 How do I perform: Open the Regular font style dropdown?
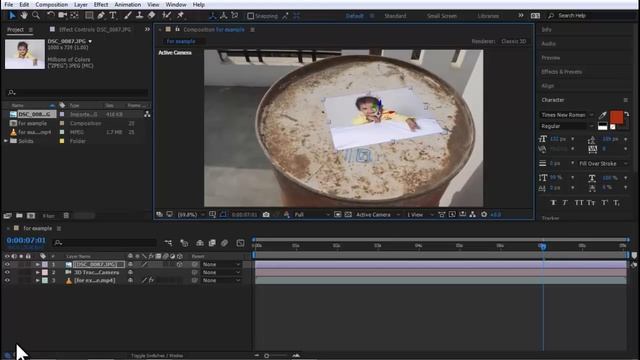coord(567,126)
